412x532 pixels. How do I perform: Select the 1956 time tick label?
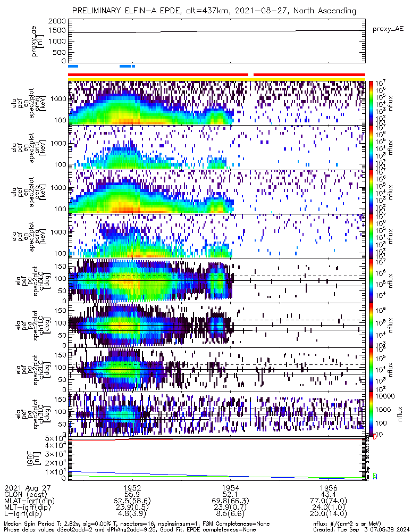329,488
